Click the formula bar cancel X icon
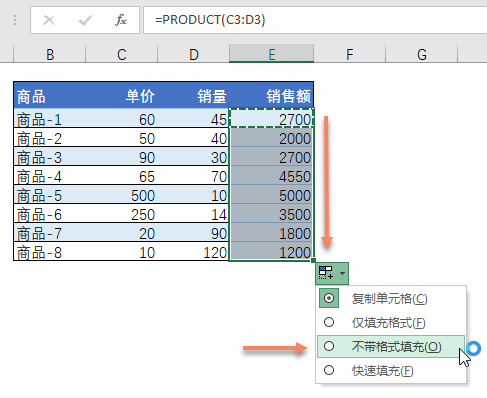The height and width of the screenshot is (398, 487). 49,20
